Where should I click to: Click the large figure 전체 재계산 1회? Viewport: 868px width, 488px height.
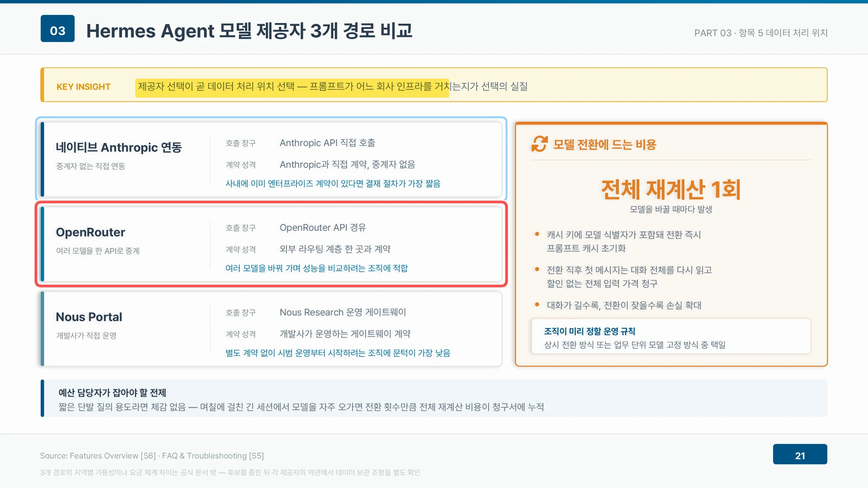pos(671,189)
